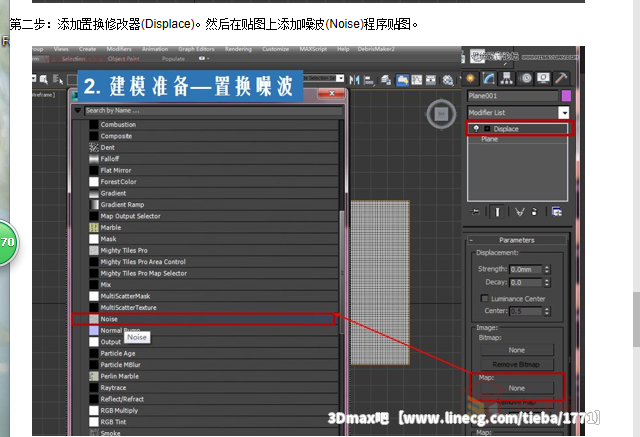Click the Strength spinner arrows
640x437 pixels.
point(547,269)
